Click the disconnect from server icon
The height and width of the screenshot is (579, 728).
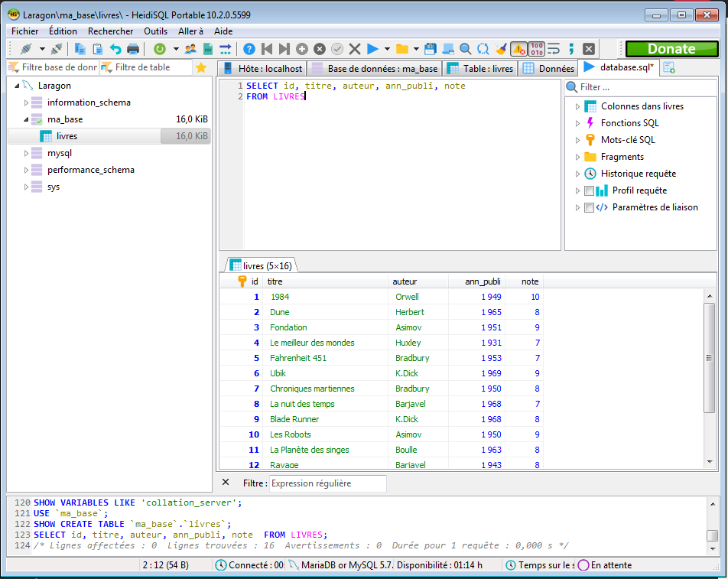coord(57,49)
